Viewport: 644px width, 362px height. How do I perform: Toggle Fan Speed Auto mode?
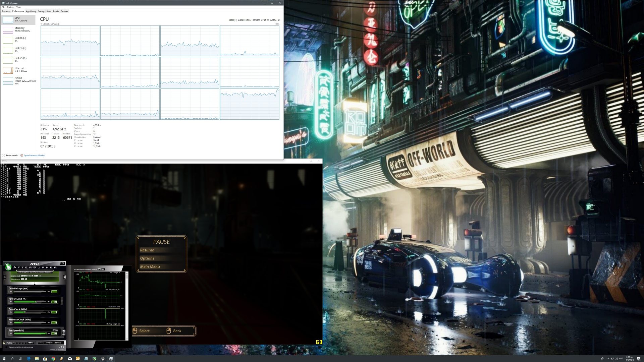pos(55,330)
